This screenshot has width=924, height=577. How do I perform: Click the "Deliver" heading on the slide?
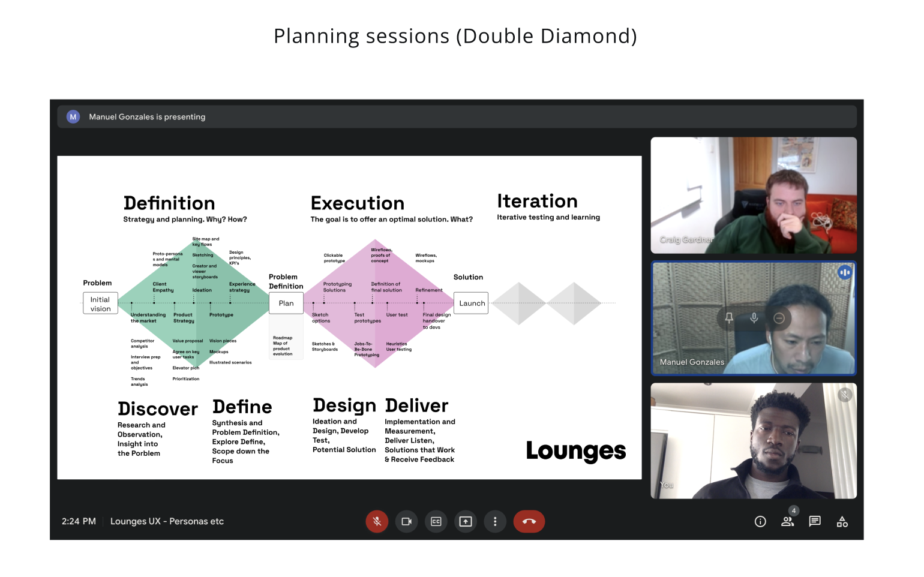pyautogui.click(x=417, y=406)
